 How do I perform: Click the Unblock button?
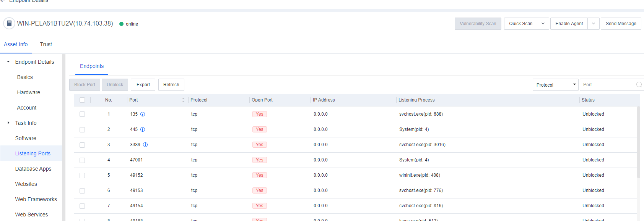point(115,85)
